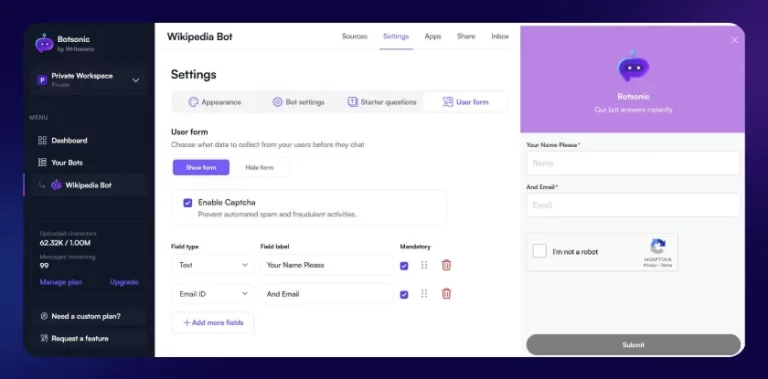Click the Upgrade link

coord(124,282)
